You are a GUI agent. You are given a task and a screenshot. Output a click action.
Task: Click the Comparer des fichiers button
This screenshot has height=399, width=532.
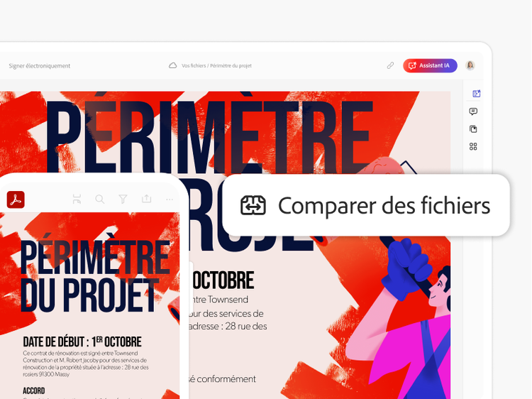pyautogui.click(x=366, y=205)
